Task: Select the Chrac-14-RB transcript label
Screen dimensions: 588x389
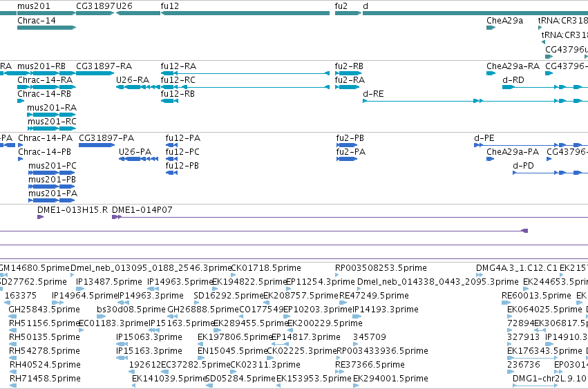Action: pyautogui.click(x=44, y=94)
